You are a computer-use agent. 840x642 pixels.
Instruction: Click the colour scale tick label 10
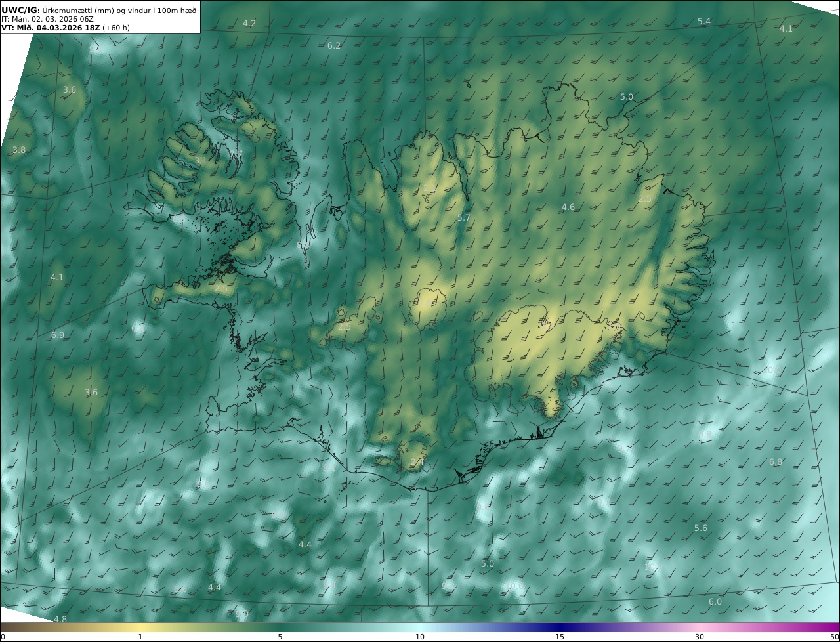coord(420,637)
